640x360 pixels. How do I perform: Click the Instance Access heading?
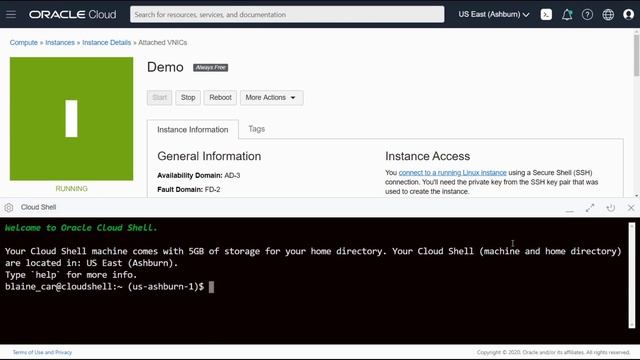point(427,156)
